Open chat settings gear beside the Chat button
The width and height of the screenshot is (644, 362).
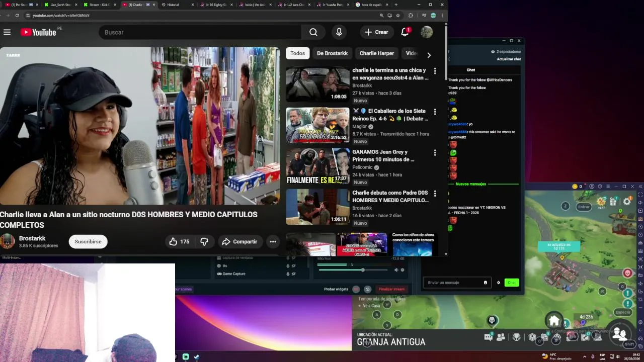499,283
